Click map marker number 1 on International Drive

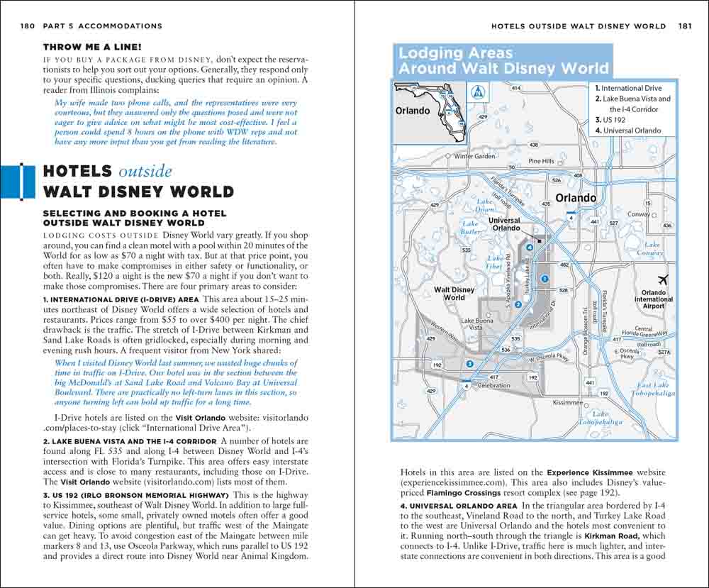point(545,279)
